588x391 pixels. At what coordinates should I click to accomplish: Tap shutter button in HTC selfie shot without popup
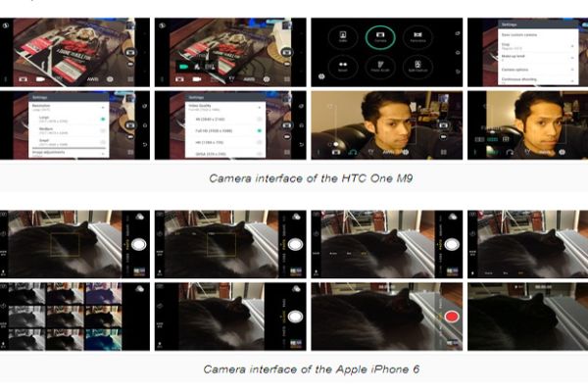pos(443,124)
